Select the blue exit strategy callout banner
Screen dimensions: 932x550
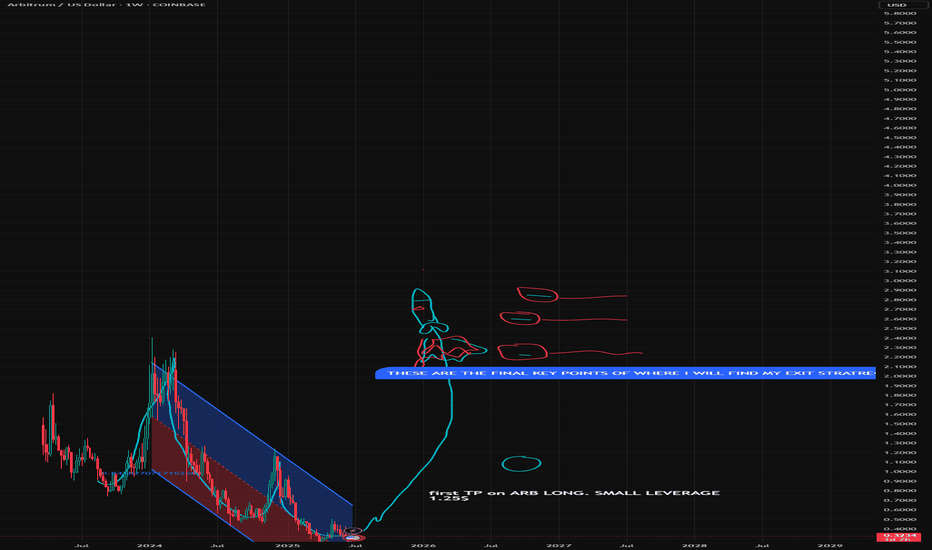tap(626, 373)
